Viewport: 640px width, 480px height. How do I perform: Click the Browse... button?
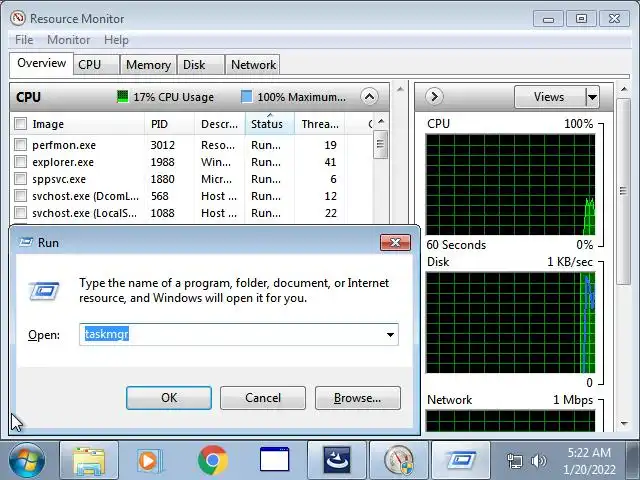(x=358, y=398)
